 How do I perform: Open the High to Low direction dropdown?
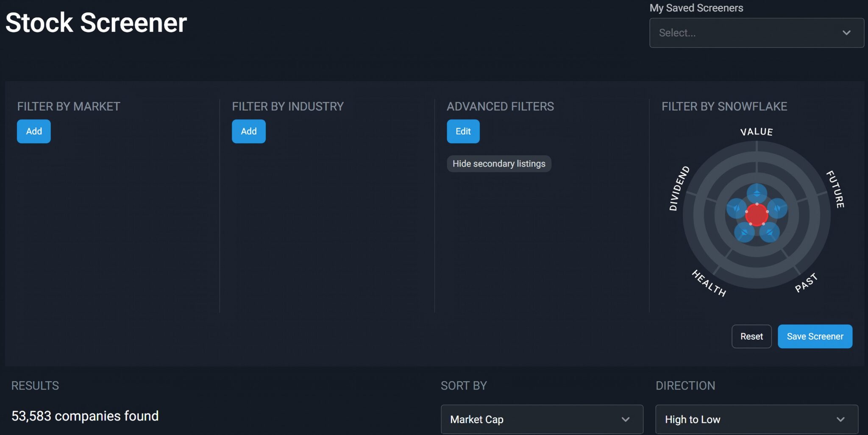[756, 419]
